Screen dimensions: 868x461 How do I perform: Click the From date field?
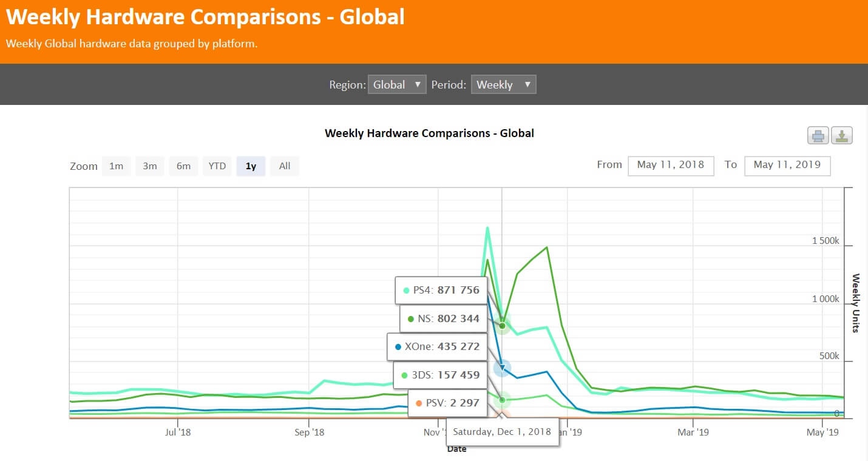click(x=671, y=164)
